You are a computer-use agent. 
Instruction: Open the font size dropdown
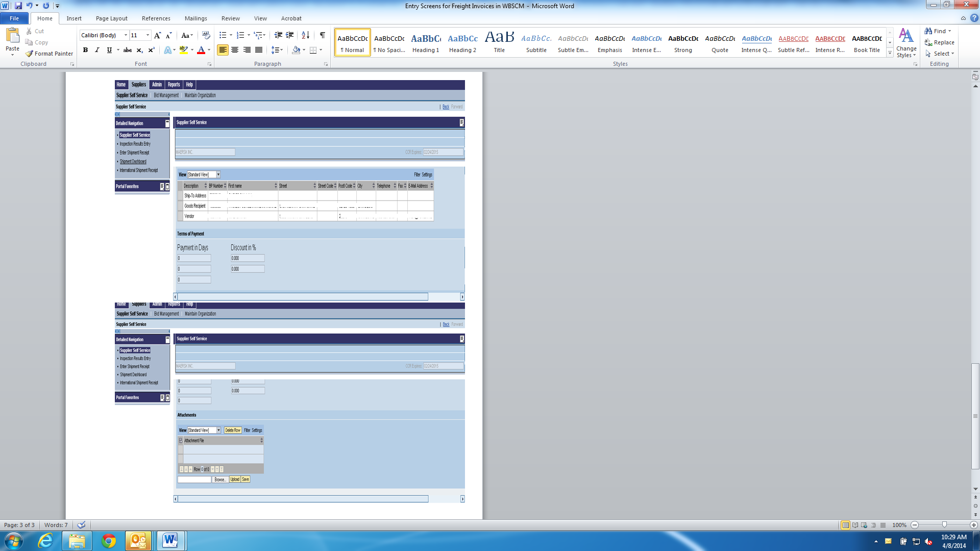[148, 35]
